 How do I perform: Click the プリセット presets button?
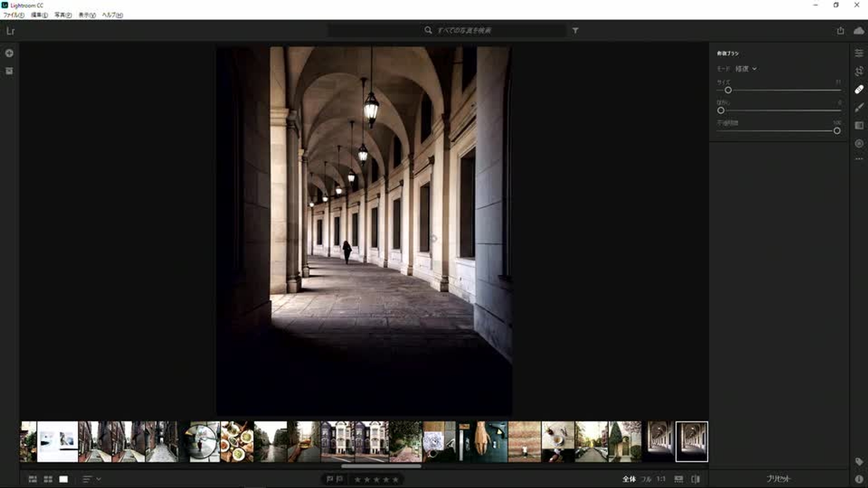click(x=778, y=479)
